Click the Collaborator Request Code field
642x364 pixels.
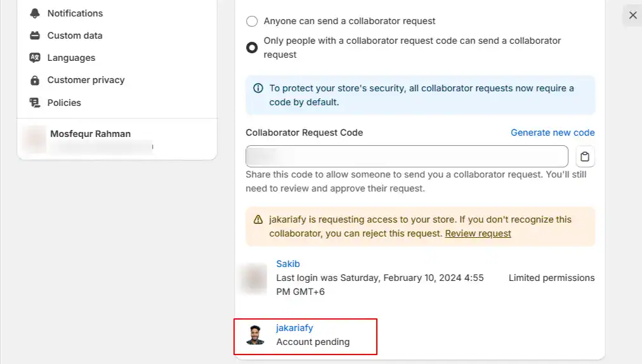(407, 157)
